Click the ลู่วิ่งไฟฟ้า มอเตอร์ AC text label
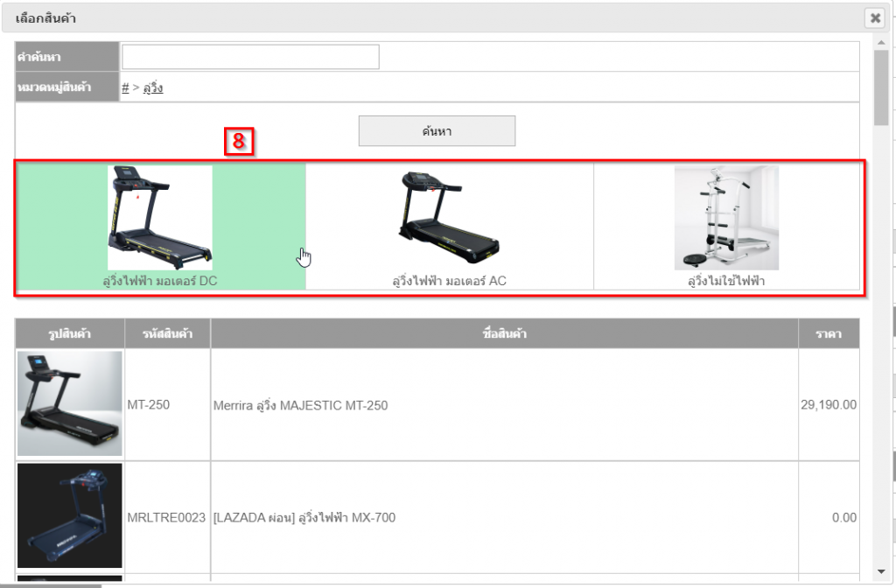The width and height of the screenshot is (896, 588). 449,281
